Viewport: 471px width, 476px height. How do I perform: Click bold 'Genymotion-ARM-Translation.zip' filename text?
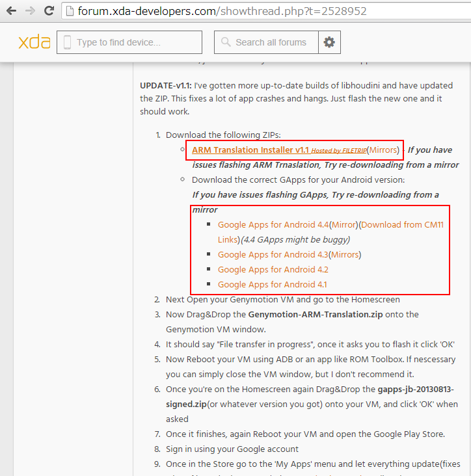pos(316,315)
